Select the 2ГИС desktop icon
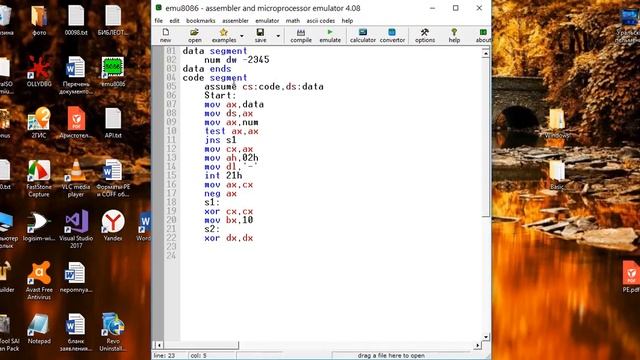Viewport: 640px width, 360px height. click(x=39, y=123)
